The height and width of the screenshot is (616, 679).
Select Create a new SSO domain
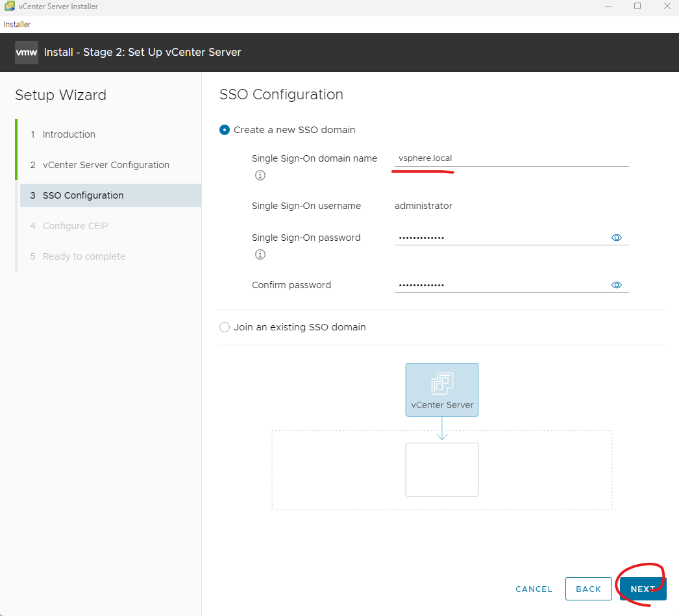(x=225, y=130)
